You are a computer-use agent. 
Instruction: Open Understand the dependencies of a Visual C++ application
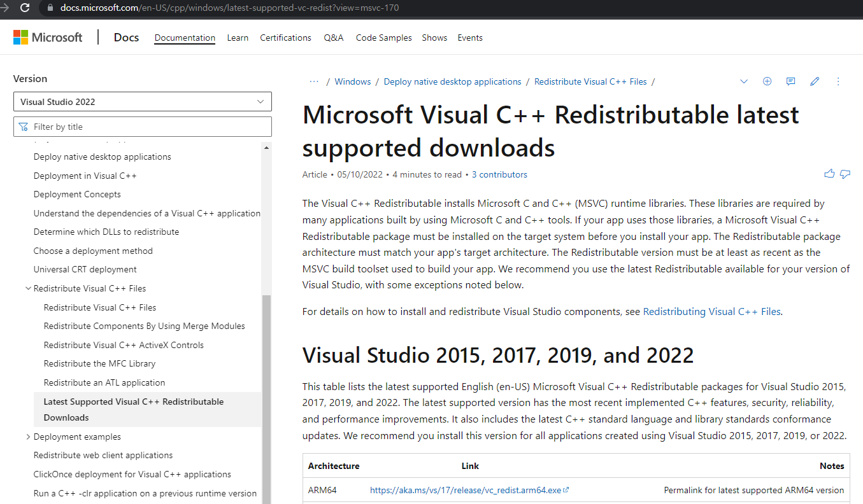click(147, 213)
